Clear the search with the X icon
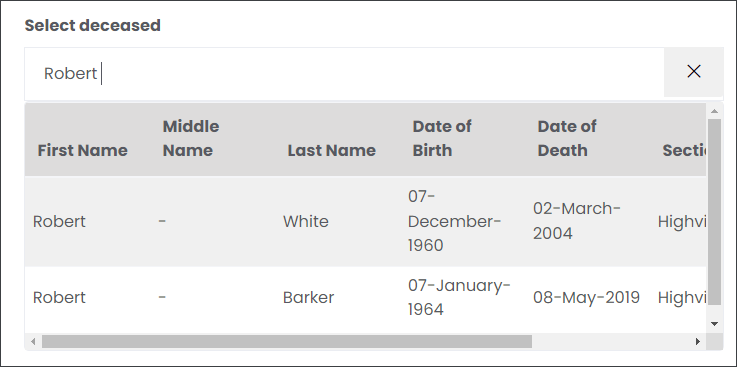The height and width of the screenshot is (367, 737). point(693,72)
